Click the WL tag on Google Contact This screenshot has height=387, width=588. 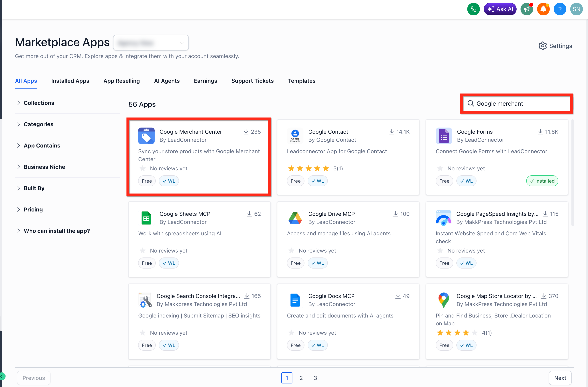pyautogui.click(x=317, y=181)
